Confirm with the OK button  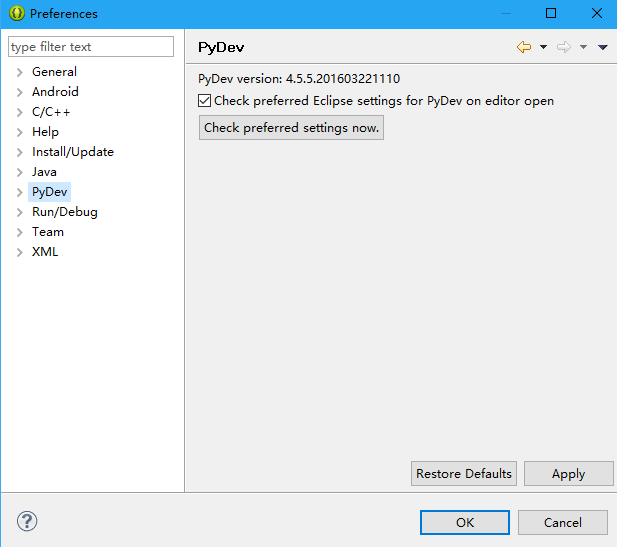pyautogui.click(x=465, y=523)
